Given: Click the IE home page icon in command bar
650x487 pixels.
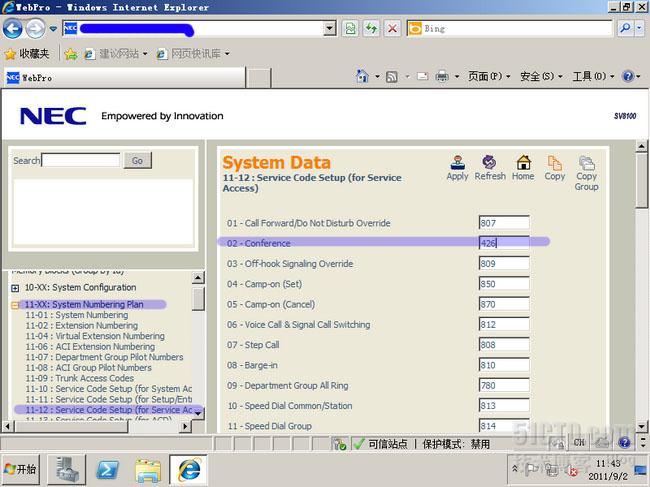Looking at the screenshot, I should 362,76.
